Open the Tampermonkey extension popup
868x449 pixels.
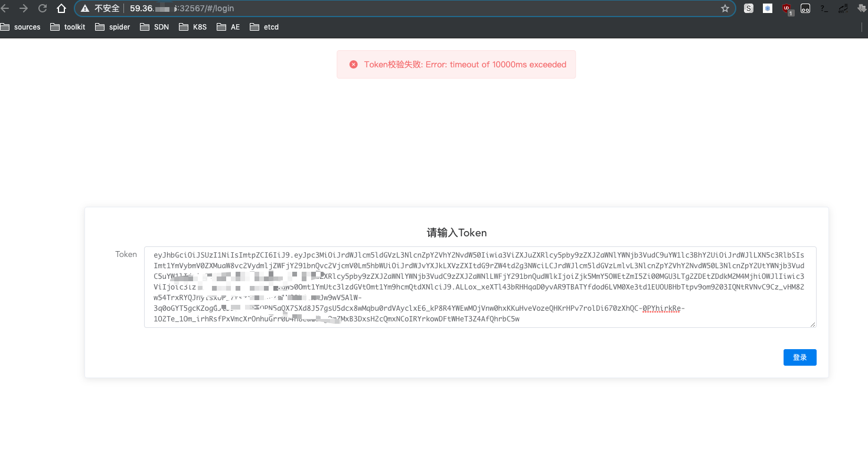click(805, 8)
